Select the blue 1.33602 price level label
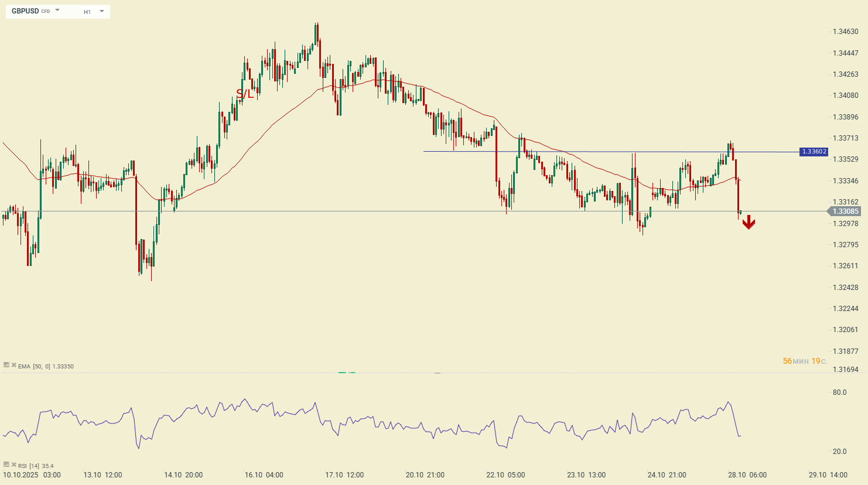 [x=814, y=152]
